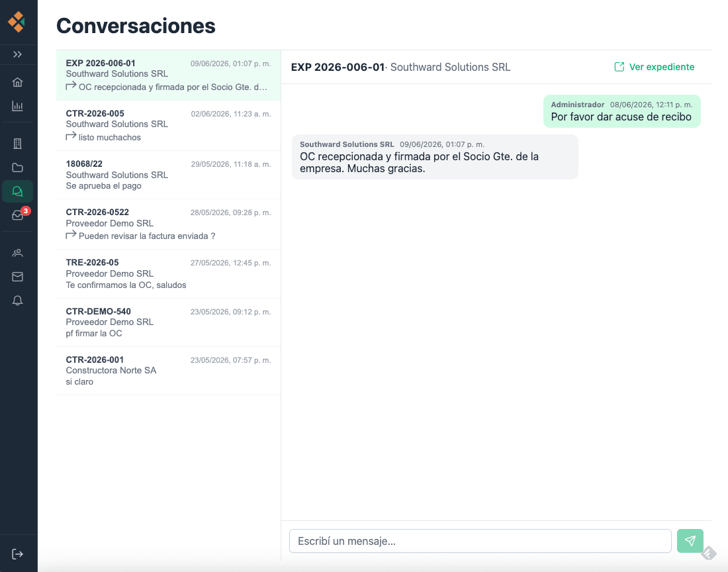Screen dimensions: 728x572
Task: Open the inbox icon with badge 3
Action: pos(17,215)
